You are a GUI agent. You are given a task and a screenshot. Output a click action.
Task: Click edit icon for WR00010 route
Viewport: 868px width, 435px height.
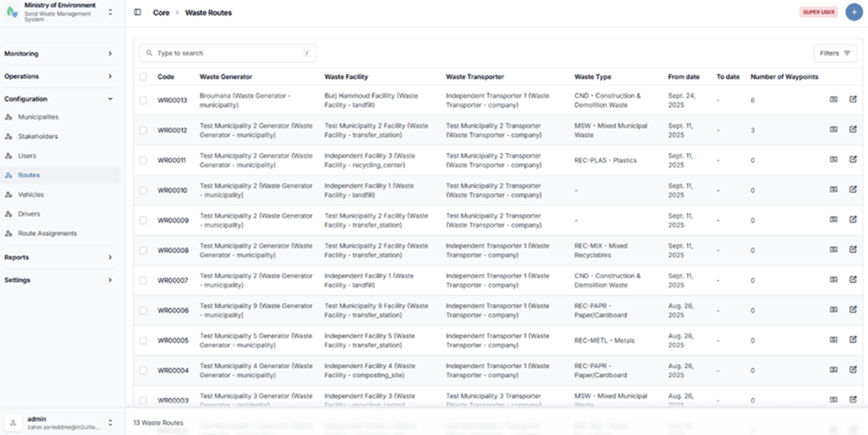(853, 189)
